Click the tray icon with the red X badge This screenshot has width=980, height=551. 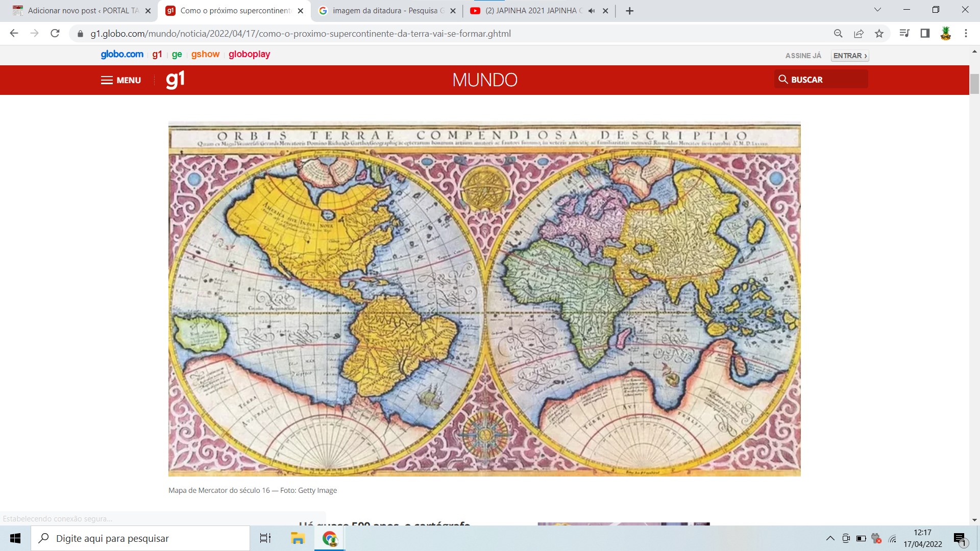coord(876,538)
